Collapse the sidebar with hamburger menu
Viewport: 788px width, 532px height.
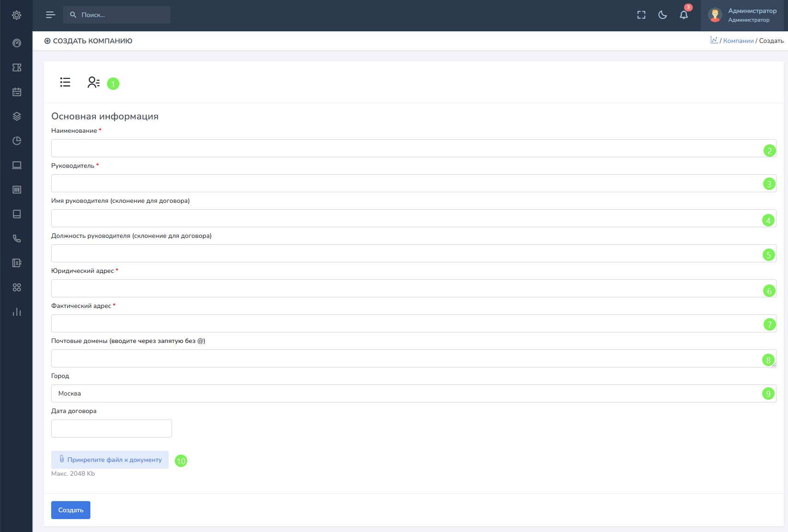pyautogui.click(x=51, y=15)
